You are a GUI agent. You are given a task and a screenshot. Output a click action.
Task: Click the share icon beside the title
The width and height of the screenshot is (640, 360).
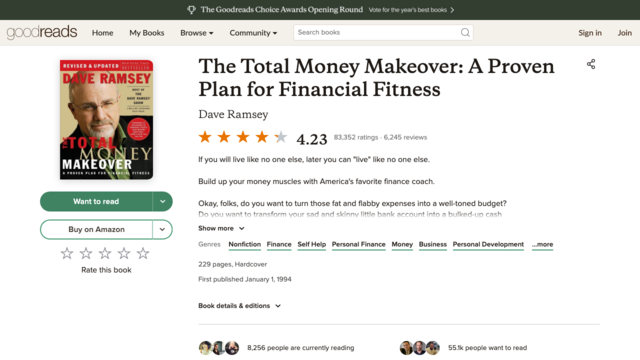pyautogui.click(x=591, y=64)
